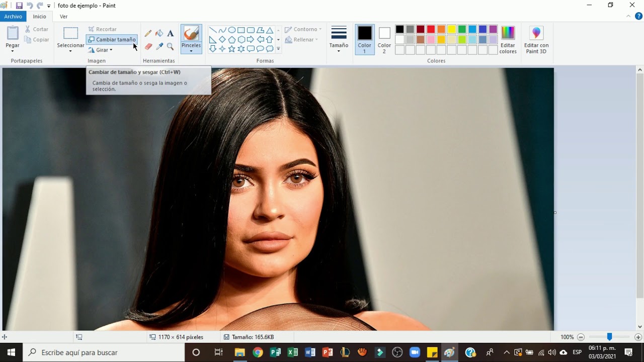Open Zoom app from taskbar

(x=415, y=352)
